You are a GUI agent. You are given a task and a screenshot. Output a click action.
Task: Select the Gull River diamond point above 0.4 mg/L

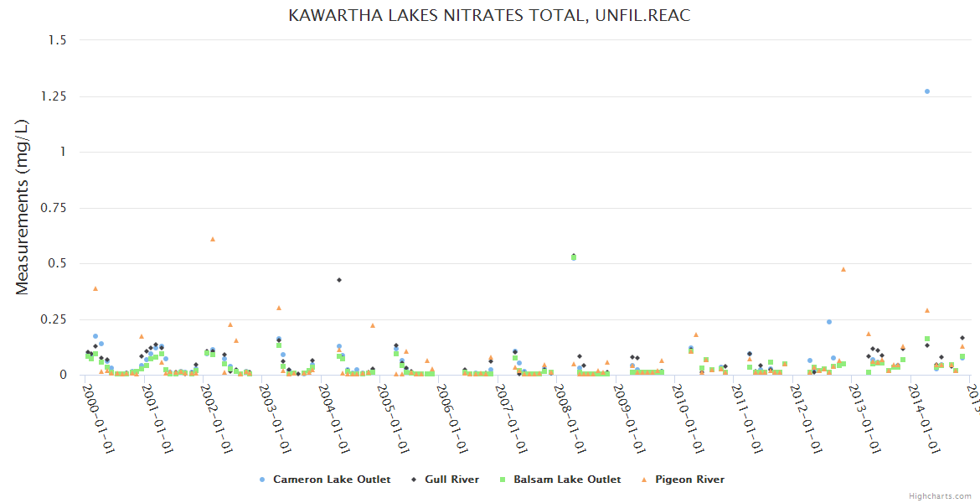tap(339, 280)
